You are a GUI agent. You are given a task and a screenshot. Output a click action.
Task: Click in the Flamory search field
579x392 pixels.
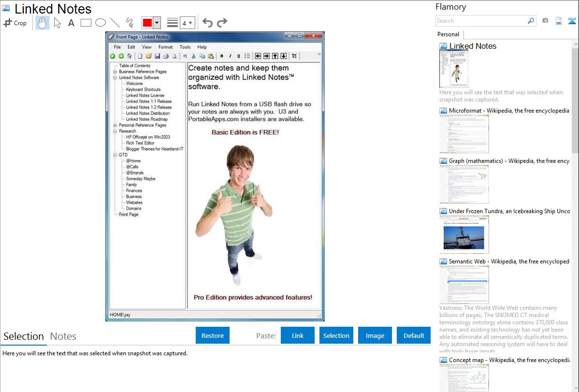pyautogui.click(x=481, y=21)
